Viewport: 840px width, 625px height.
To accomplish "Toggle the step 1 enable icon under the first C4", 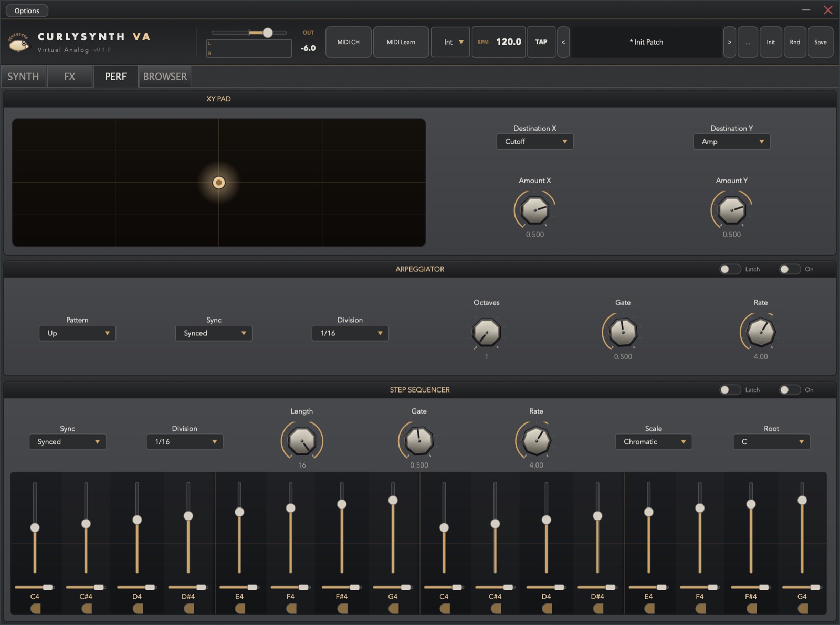I will 35,608.
